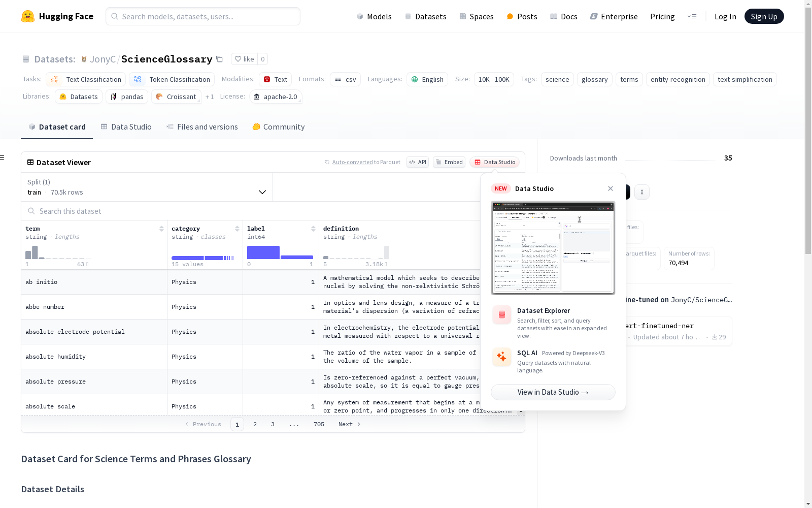Click the table of contents icon at left edge
This screenshot has height=508, width=812.
(2, 157)
